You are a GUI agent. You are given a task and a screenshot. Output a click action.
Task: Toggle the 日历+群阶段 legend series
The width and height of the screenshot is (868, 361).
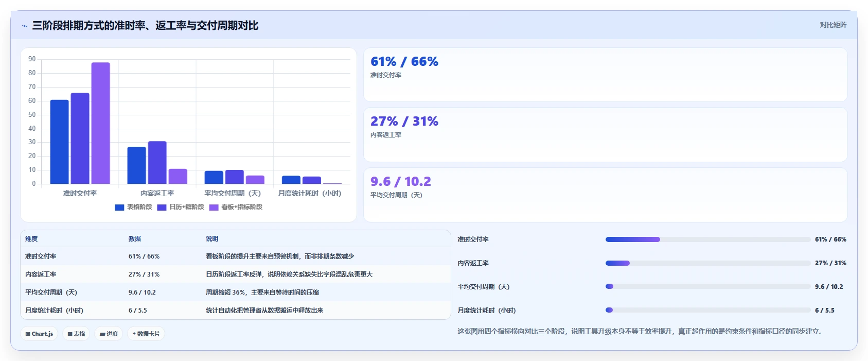point(181,207)
